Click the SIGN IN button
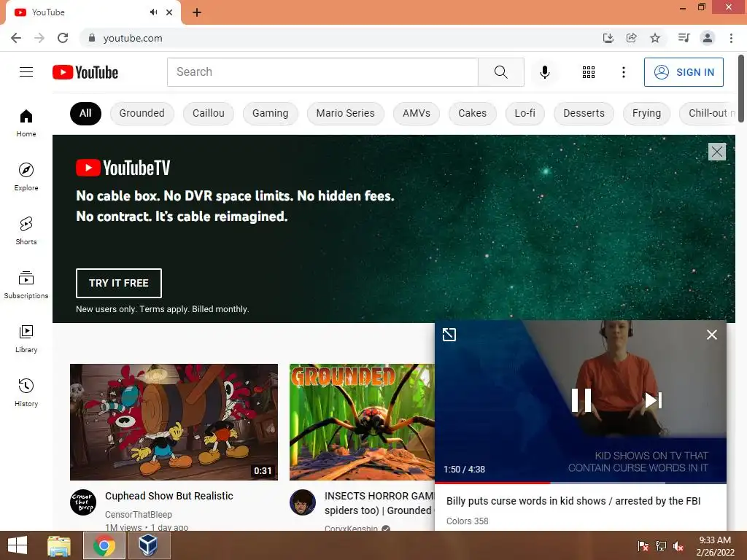Viewport: 747px width, 560px height. pos(684,72)
